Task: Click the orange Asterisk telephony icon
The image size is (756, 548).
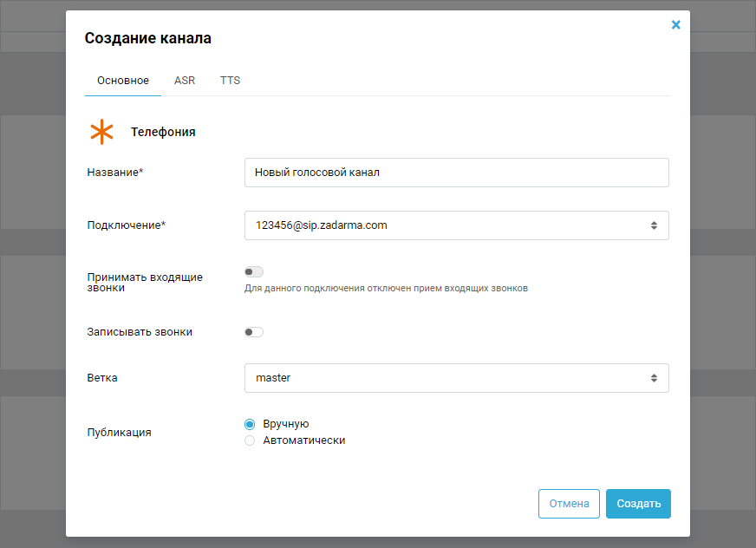Action: coord(102,132)
